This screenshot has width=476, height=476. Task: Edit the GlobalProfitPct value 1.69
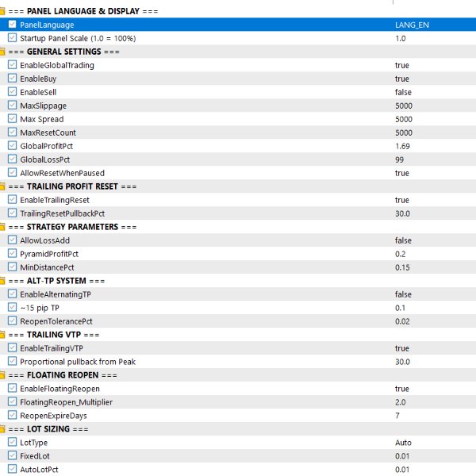click(402, 146)
